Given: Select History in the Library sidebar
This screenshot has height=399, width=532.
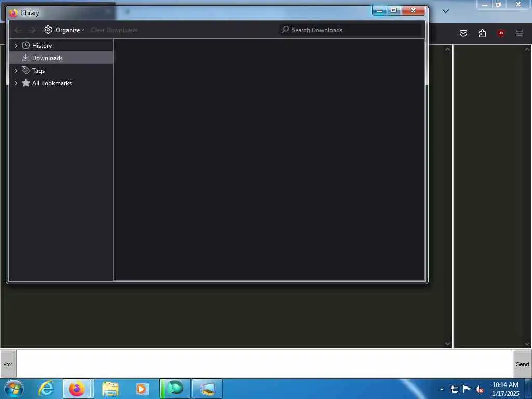Looking at the screenshot, I should 61,46.
